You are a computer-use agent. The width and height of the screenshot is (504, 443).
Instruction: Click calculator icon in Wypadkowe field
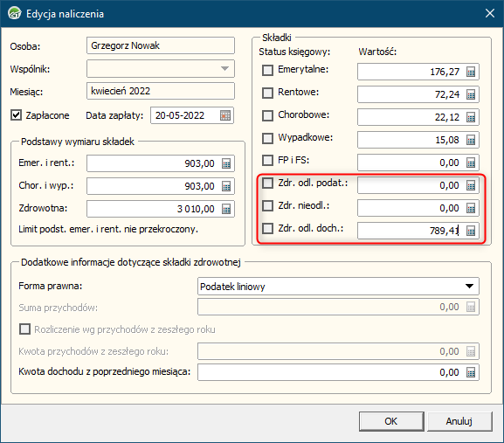pos(471,140)
